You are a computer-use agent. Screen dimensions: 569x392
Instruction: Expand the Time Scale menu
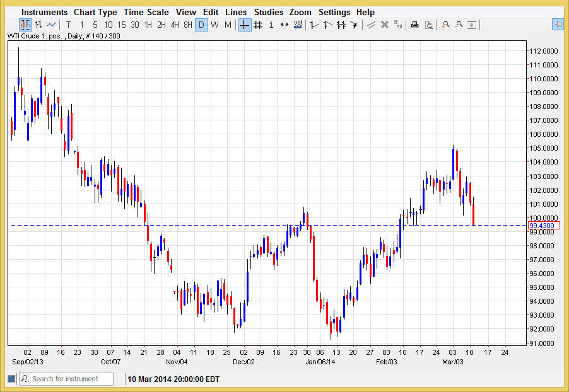click(x=146, y=12)
